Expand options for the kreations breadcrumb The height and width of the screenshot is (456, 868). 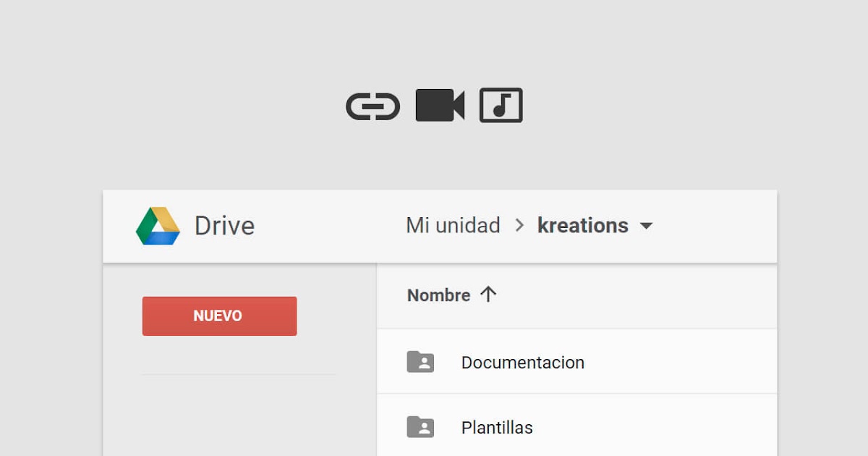pyautogui.click(x=646, y=227)
